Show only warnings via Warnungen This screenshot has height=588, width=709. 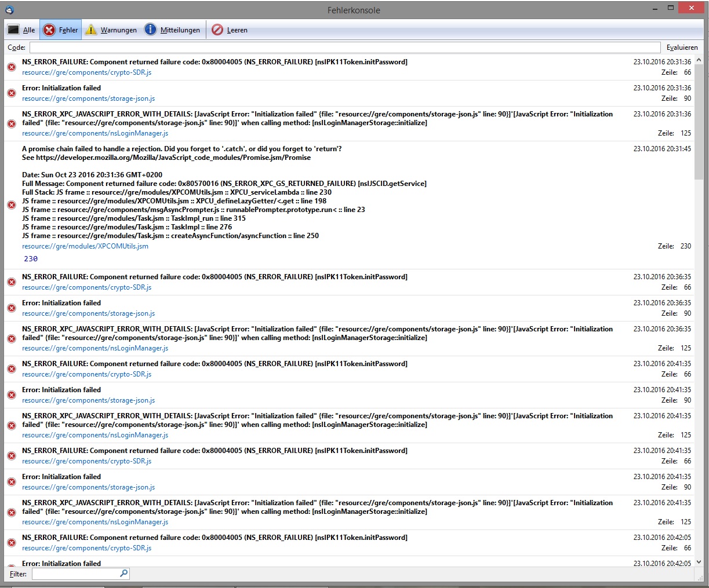point(111,30)
